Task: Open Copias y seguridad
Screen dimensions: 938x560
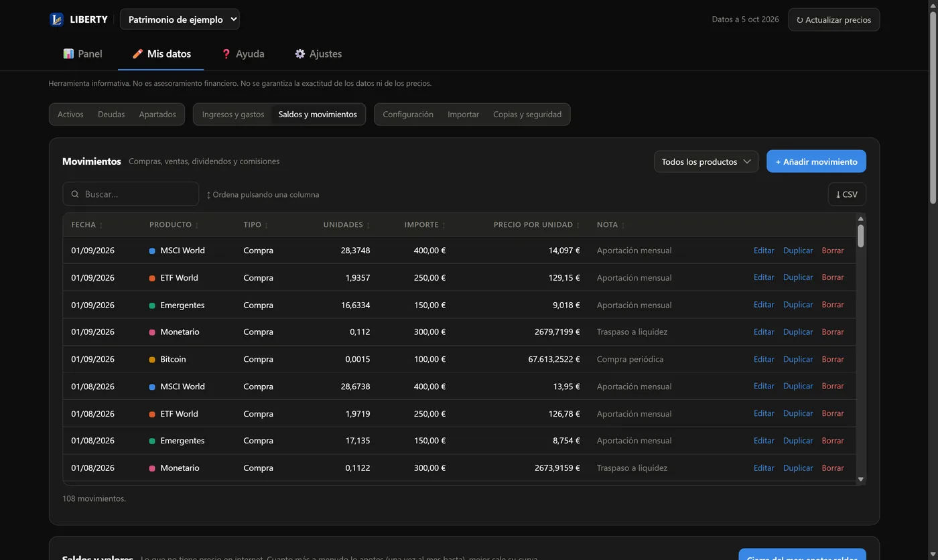Action: coord(527,115)
